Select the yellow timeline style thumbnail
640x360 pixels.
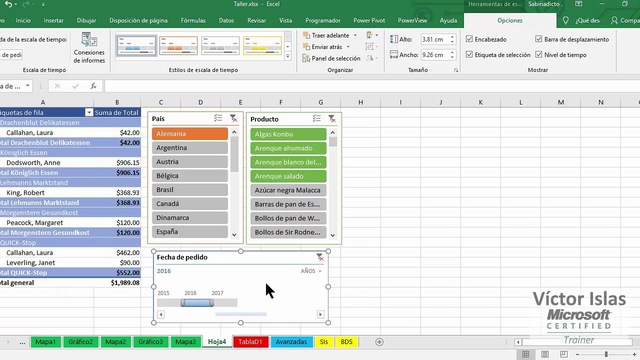click(262, 45)
